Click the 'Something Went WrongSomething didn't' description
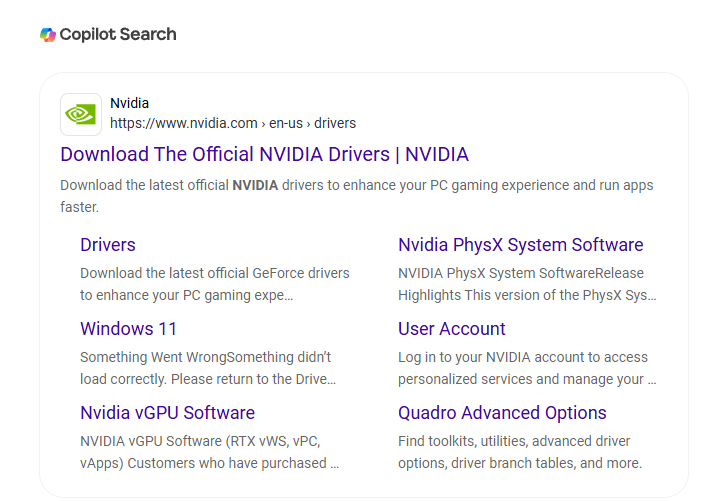The image size is (701, 501). (x=208, y=368)
